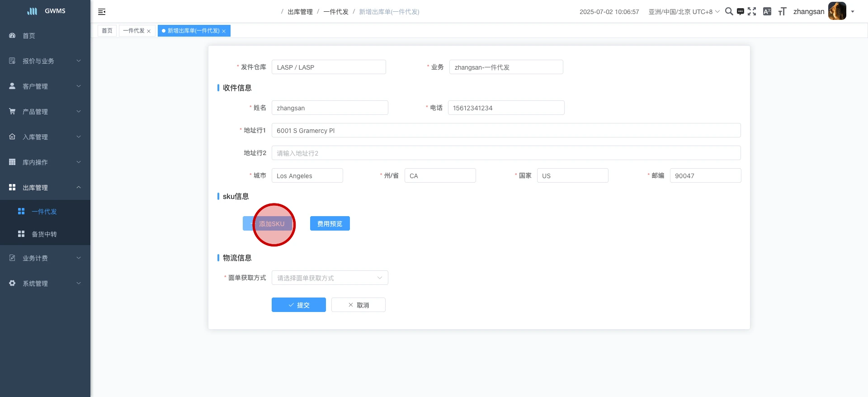Screen dimensions: 868x397
Task: Close the 一件代发 tab
Action: [x=149, y=31]
